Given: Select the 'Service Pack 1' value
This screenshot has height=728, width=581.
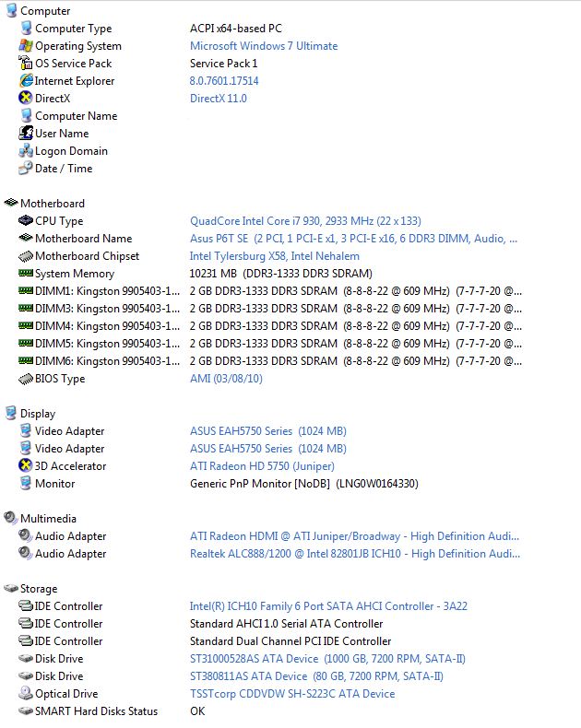Looking at the screenshot, I should tap(223, 64).
